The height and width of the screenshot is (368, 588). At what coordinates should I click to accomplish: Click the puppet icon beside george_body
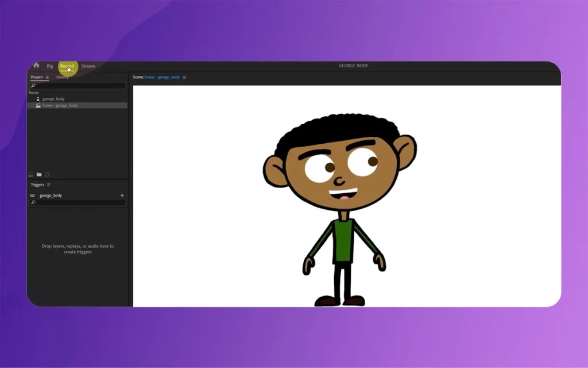point(38,99)
